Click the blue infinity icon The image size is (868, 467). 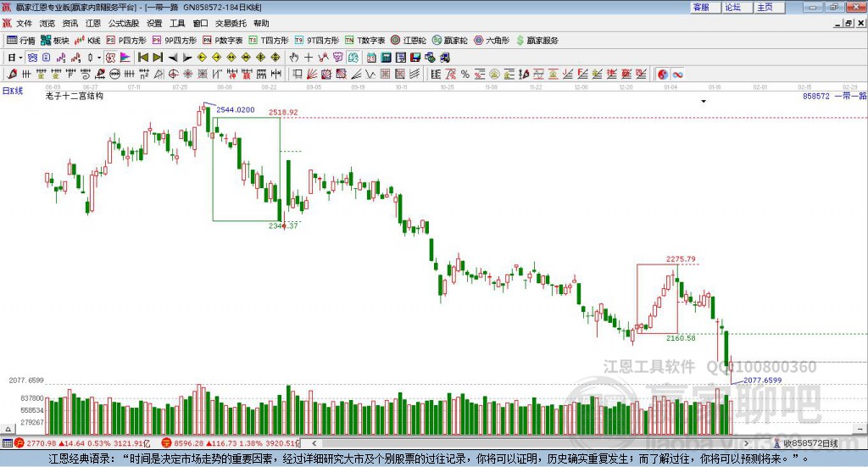coord(677,74)
